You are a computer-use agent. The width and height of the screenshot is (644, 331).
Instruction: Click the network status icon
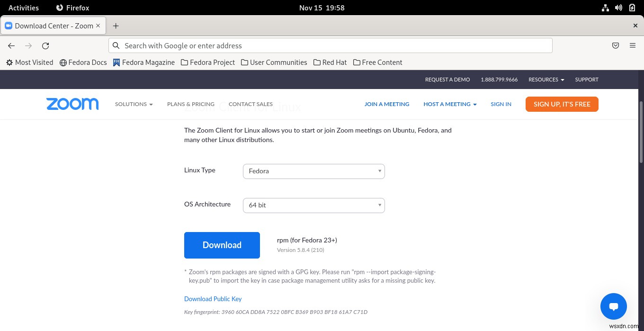(605, 8)
